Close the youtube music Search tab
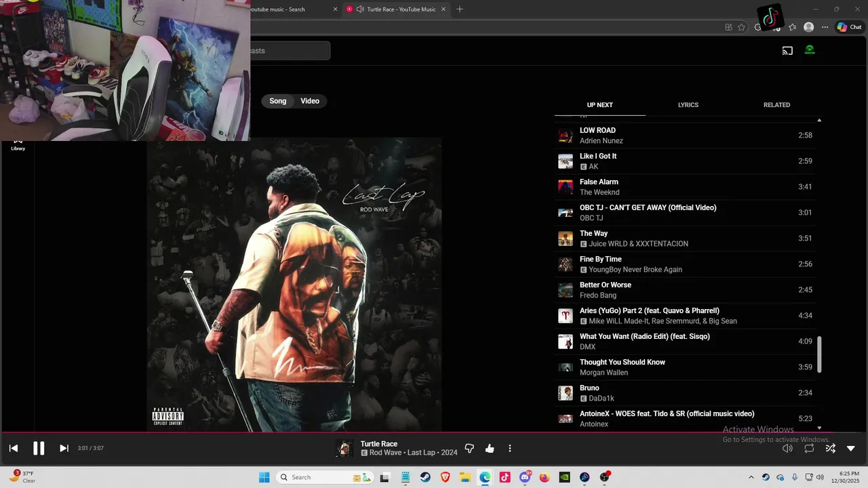 335,9
